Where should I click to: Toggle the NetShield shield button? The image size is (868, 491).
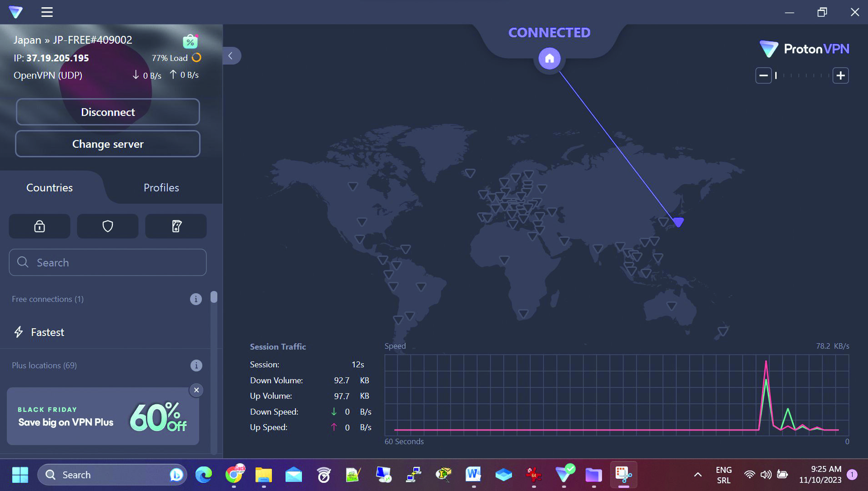(108, 226)
